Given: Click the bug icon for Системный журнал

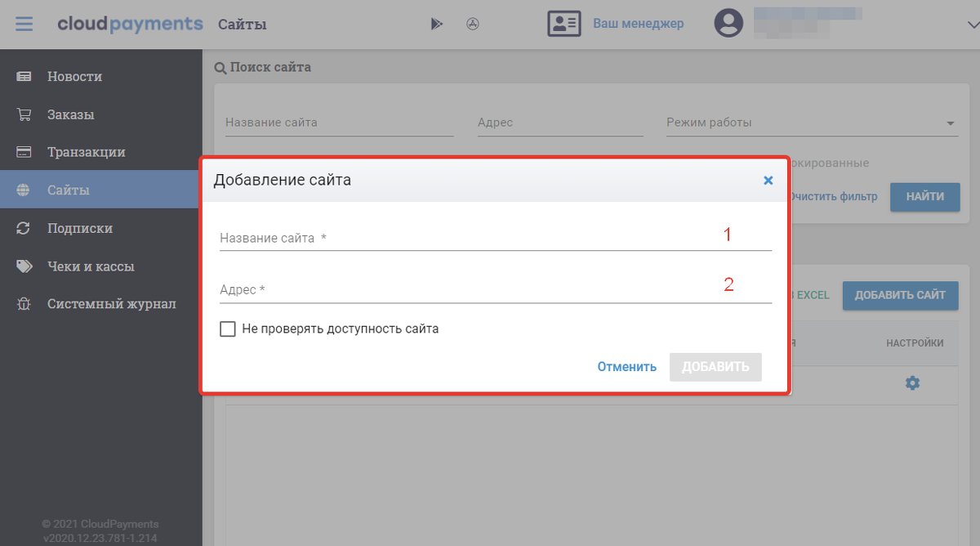Looking at the screenshot, I should 24,304.
